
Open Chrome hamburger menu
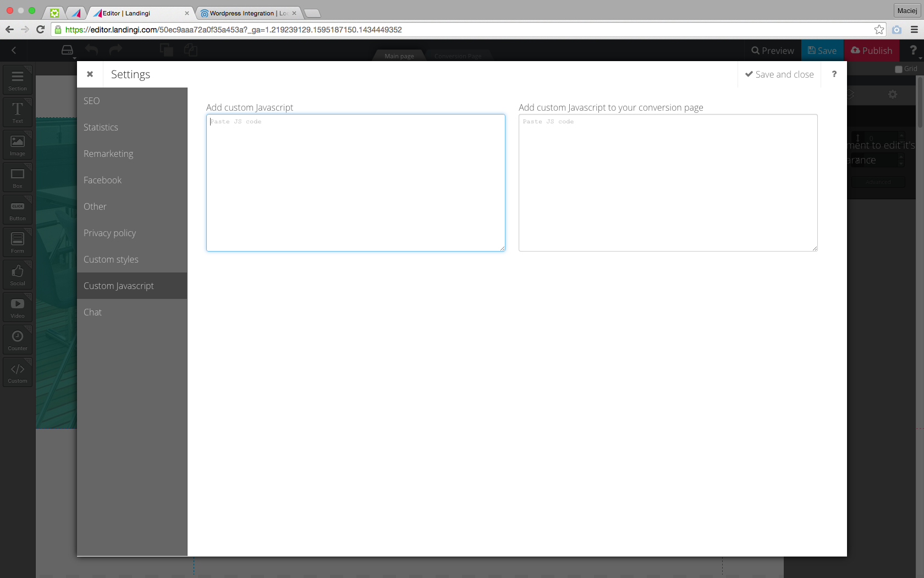point(915,30)
